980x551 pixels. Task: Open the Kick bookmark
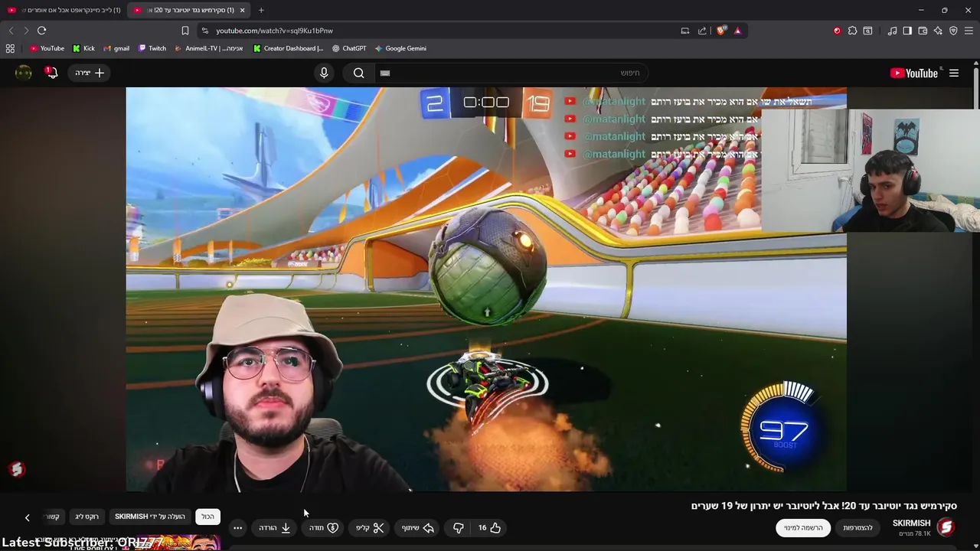click(84, 48)
